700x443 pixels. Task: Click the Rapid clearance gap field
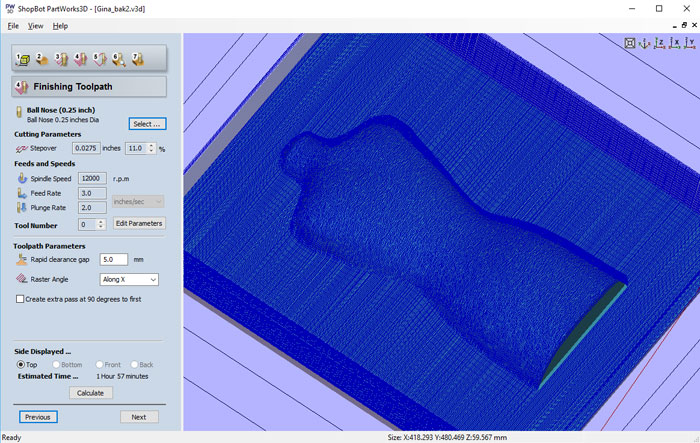pos(113,259)
